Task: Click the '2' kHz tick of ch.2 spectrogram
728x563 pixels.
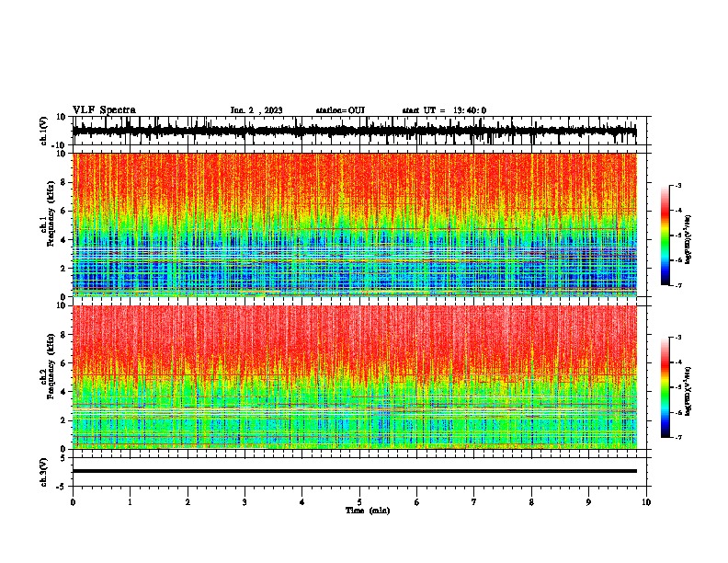Action: pos(64,420)
